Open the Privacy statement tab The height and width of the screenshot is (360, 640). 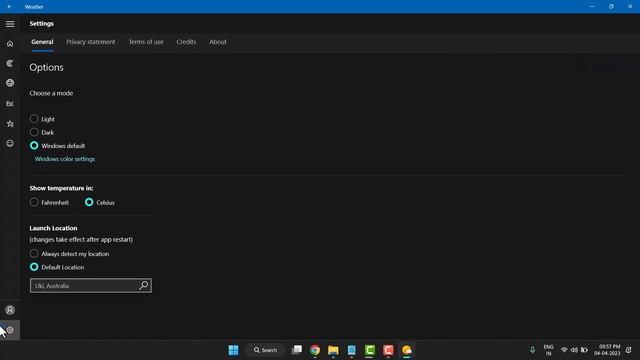pyautogui.click(x=91, y=42)
